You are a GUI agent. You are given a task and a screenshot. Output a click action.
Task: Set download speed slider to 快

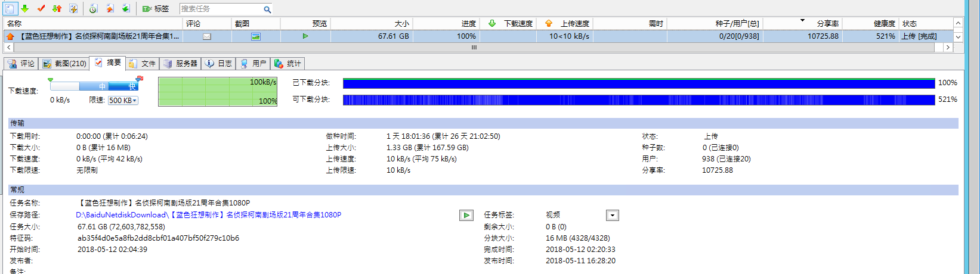tap(132, 86)
